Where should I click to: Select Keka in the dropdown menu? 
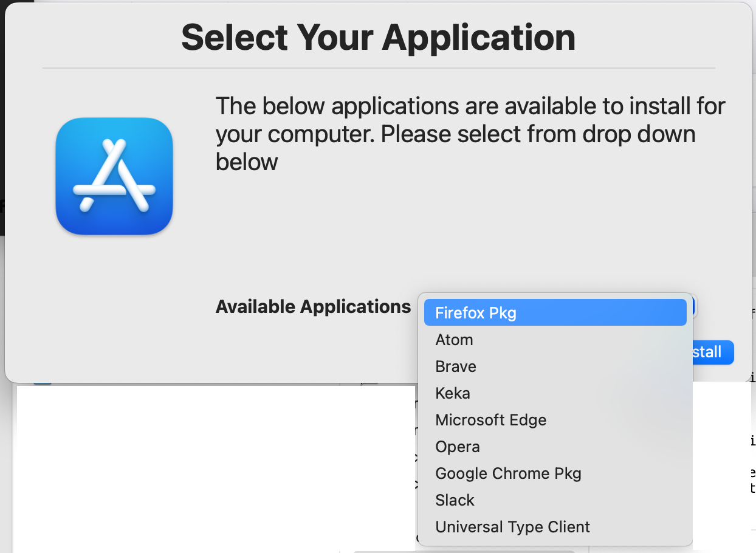pos(555,393)
